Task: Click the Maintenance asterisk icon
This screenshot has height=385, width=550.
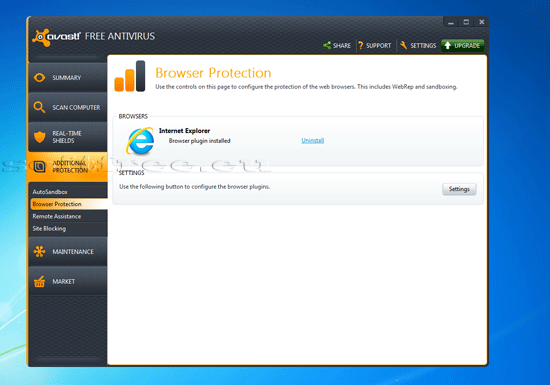Action: click(x=39, y=251)
